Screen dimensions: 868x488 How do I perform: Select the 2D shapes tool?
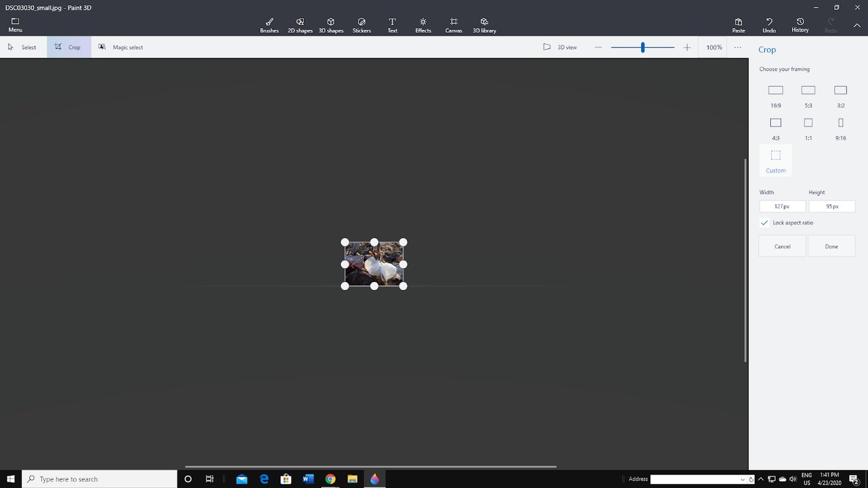tap(300, 25)
